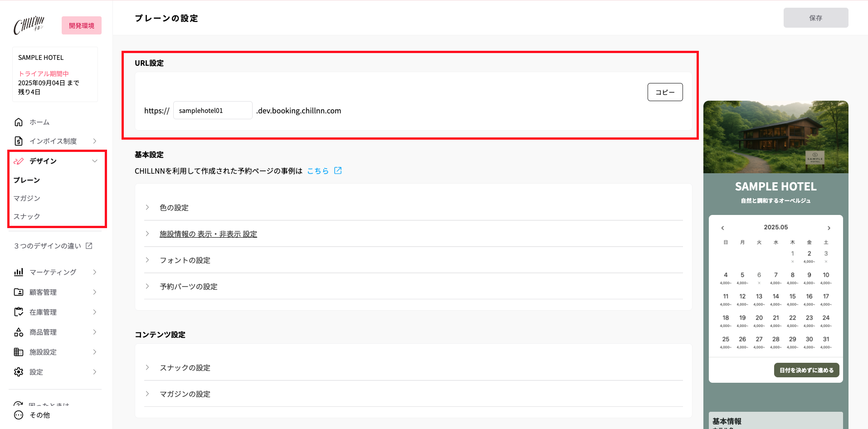The width and height of the screenshot is (868, 429).
Task: Click the 設定 gear icon
Action: pyautogui.click(x=19, y=372)
